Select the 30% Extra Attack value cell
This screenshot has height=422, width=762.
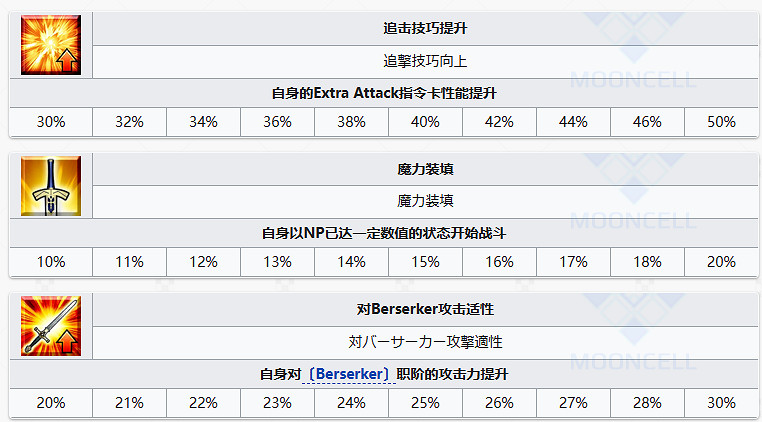[51, 122]
